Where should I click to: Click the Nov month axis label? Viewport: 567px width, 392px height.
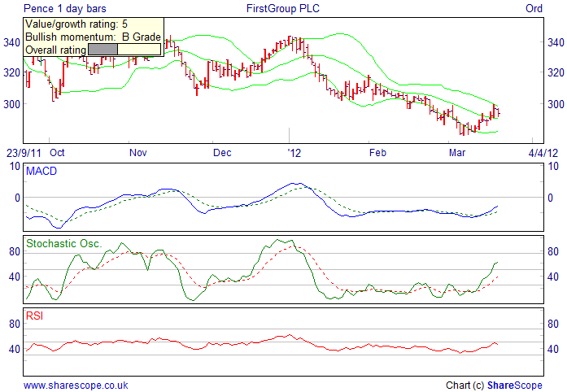(x=138, y=153)
